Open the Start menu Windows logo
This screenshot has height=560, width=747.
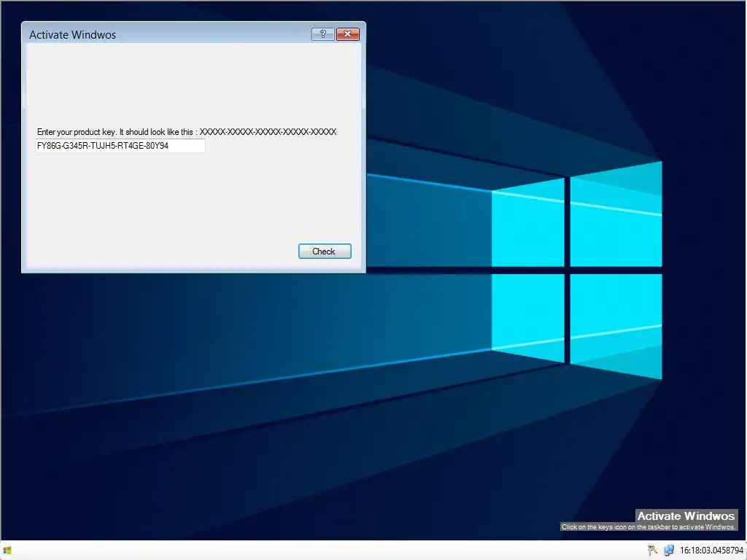coord(7,551)
